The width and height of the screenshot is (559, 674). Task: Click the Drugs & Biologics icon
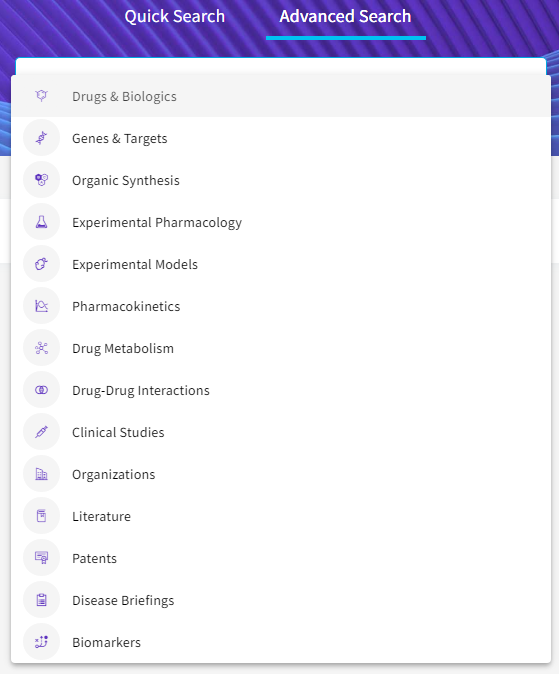pos(41,96)
